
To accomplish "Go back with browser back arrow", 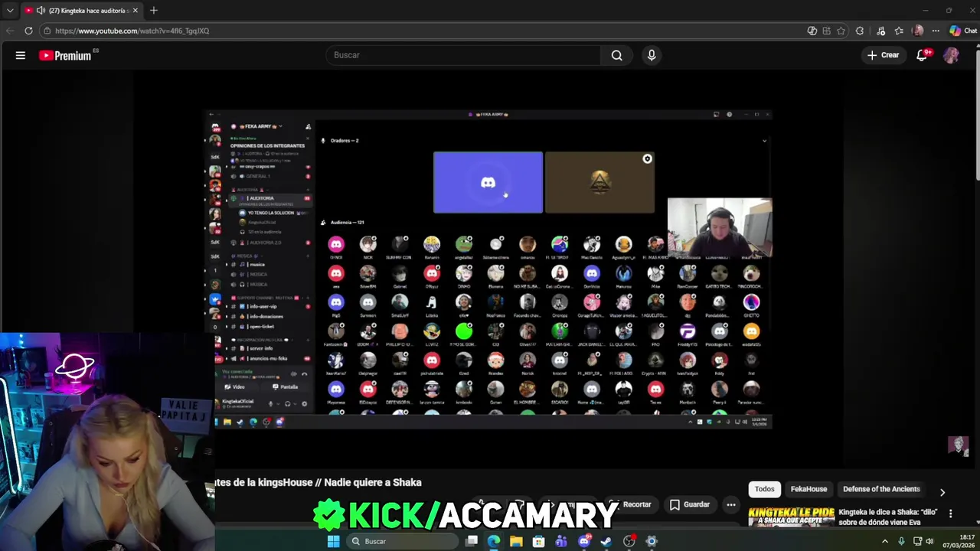I will [9, 31].
